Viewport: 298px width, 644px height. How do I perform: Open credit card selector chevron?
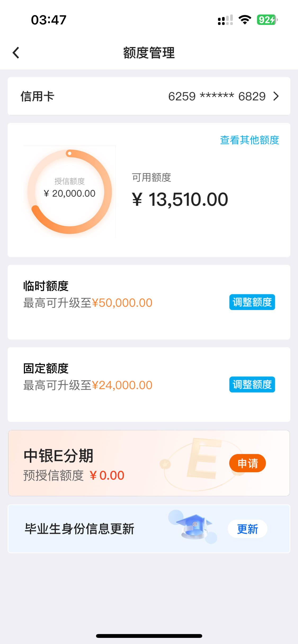(276, 96)
